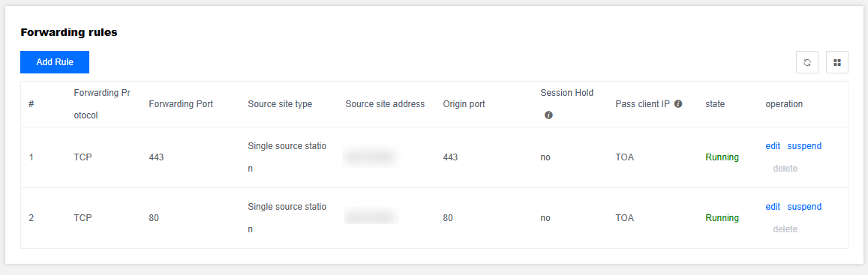
Task: Edit forwarding rule 2 on port 80
Action: click(x=773, y=206)
